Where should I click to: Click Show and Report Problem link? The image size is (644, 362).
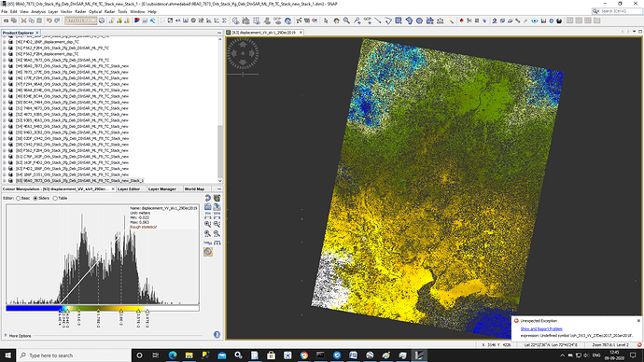[541, 328]
